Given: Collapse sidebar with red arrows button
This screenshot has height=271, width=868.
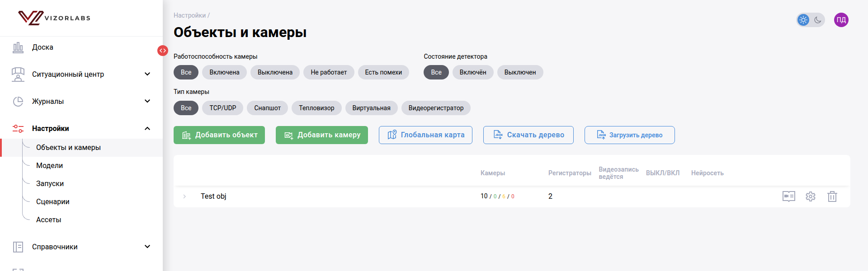Looking at the screenshot, I should pos(163,51).
